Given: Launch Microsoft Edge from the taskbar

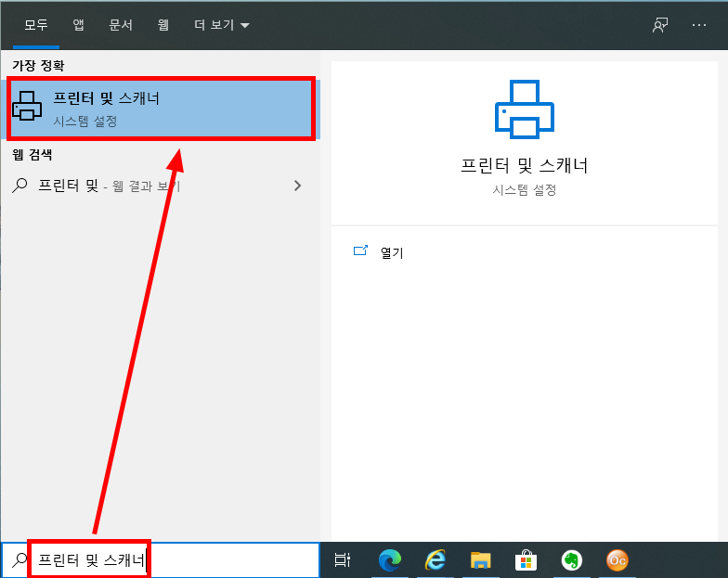Looking at the screenshot, I should tap(390, 560).
